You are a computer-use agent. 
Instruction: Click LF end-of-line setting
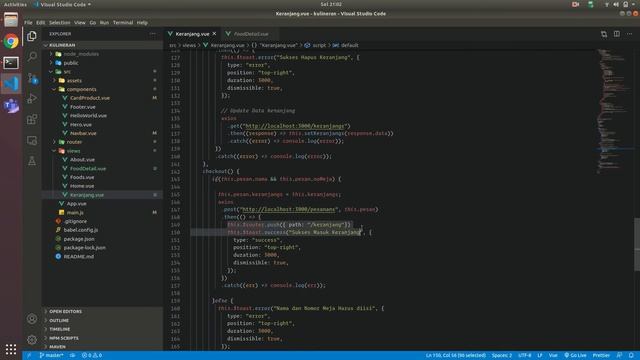540,356
